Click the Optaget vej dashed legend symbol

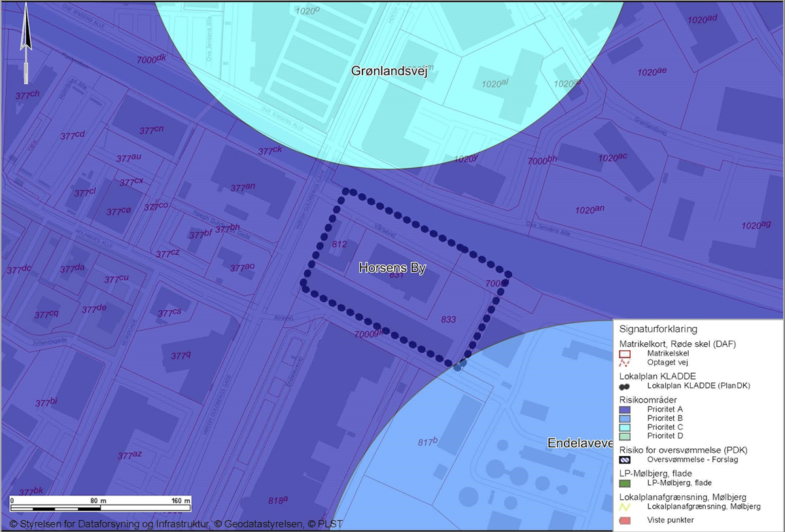(x=625, y=363)
